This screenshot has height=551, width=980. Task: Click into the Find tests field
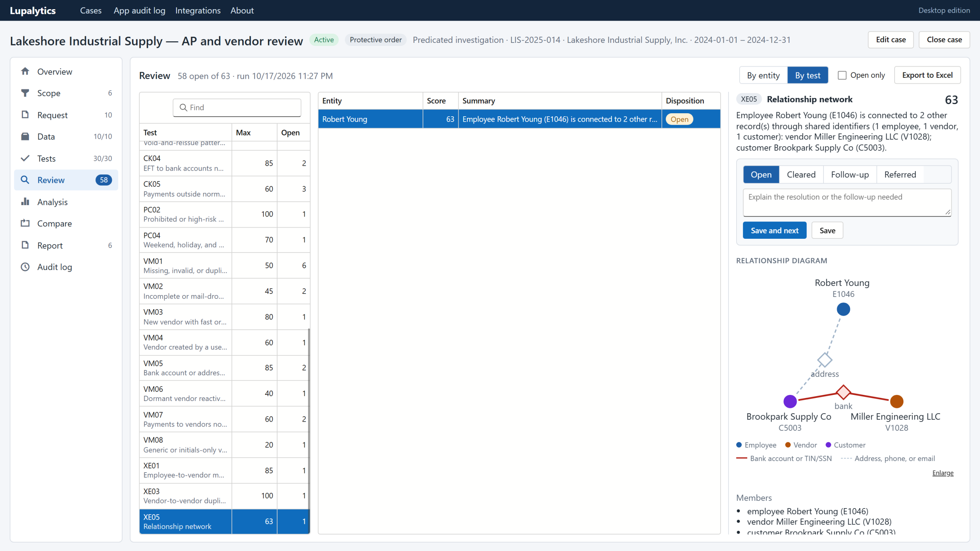coord(237,108)
